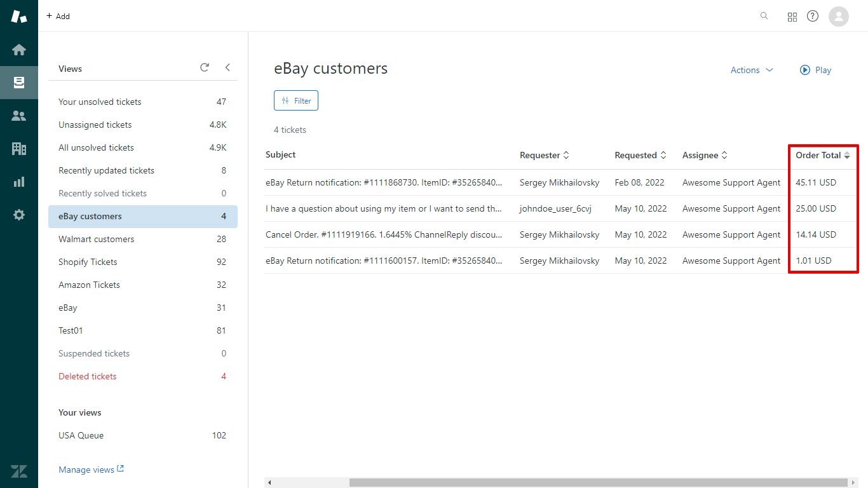Click the + Add button

[x=58, y=17]
